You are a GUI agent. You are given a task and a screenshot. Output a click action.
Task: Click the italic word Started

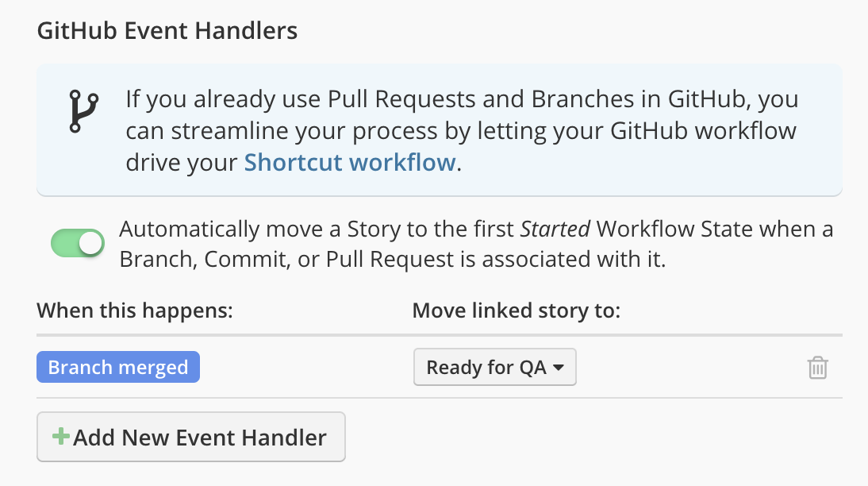pyautogui.click(x=555, y=229)
